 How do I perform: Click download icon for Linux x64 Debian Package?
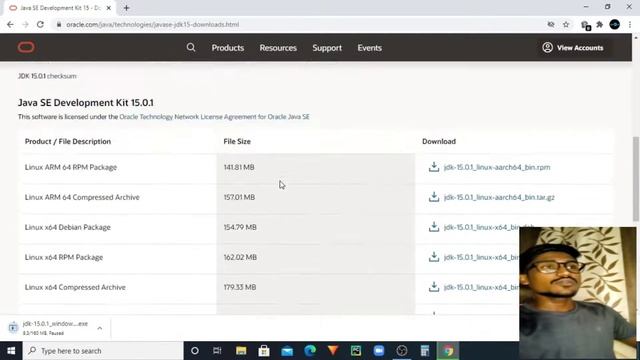tap(433, 227)
